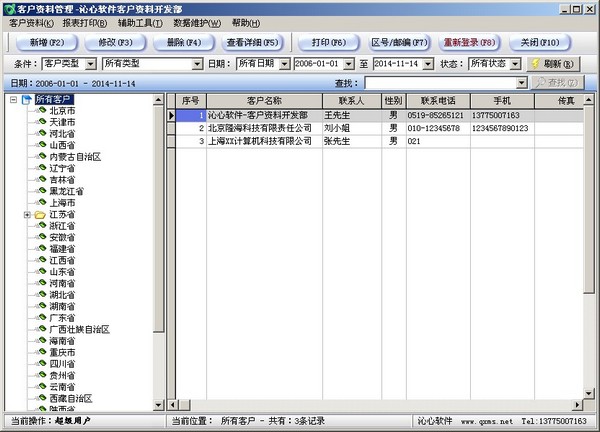Collapse the 所有客户 root node
Screen dimensions: 600x432
tap(12, 100)
